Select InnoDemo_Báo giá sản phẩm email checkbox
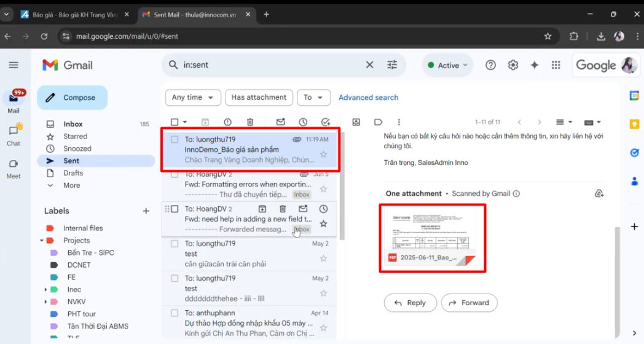The height and width of the screenshot is (344, 644). point(175,140)
